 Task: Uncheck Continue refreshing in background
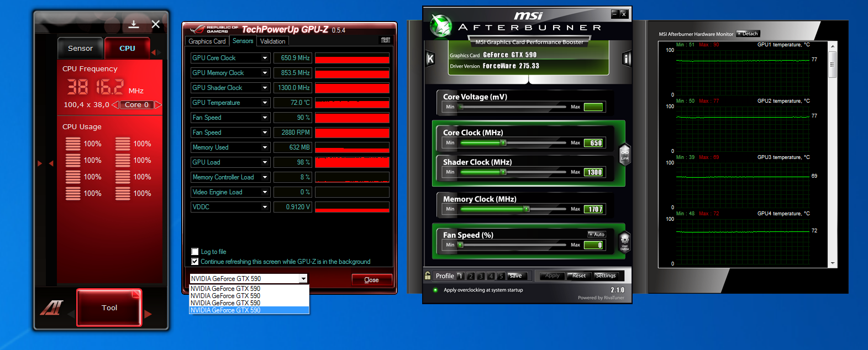[194, 262]
